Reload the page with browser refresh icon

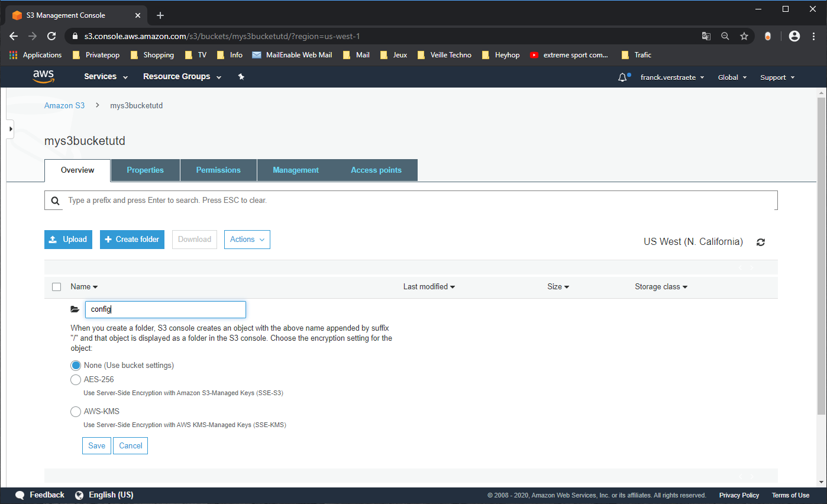click(x=51, y=36)
